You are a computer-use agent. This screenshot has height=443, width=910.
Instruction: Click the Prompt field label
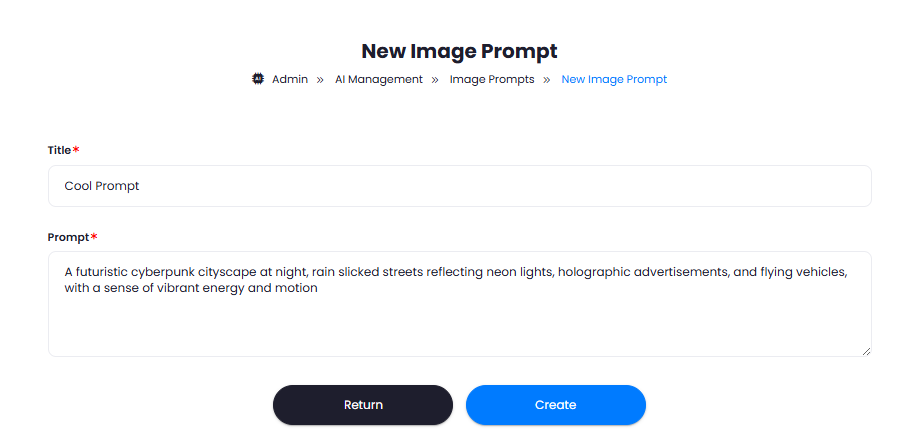pyautogui.click(x=68, y=237)
